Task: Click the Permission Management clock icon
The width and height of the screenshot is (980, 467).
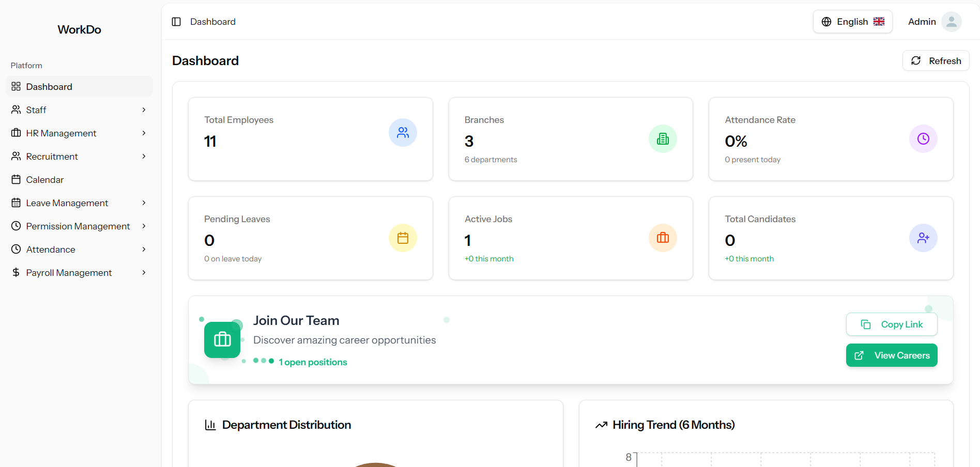Action: (x=16, y=226)
